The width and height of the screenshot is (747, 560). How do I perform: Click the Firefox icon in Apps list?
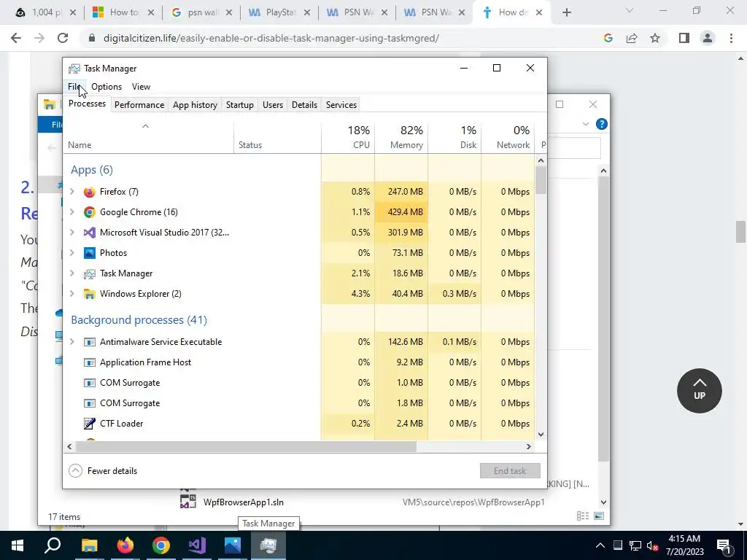89,192
